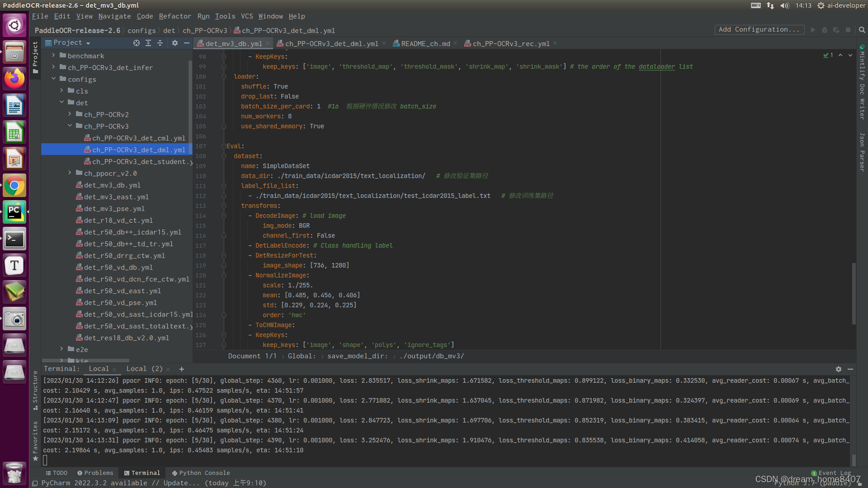
Task: Open Terminal panel settings gear icon
Action: pyautogui.click(x=839, y=369)
